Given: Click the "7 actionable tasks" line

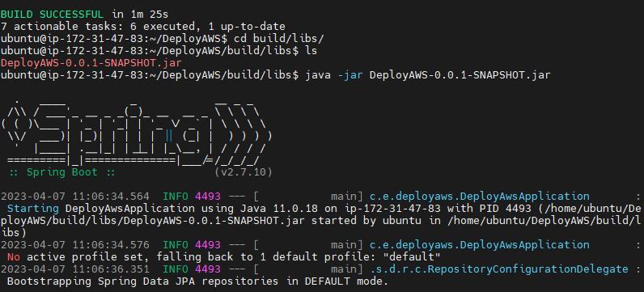Looking at the screenshot, I should tap(142, 27).
